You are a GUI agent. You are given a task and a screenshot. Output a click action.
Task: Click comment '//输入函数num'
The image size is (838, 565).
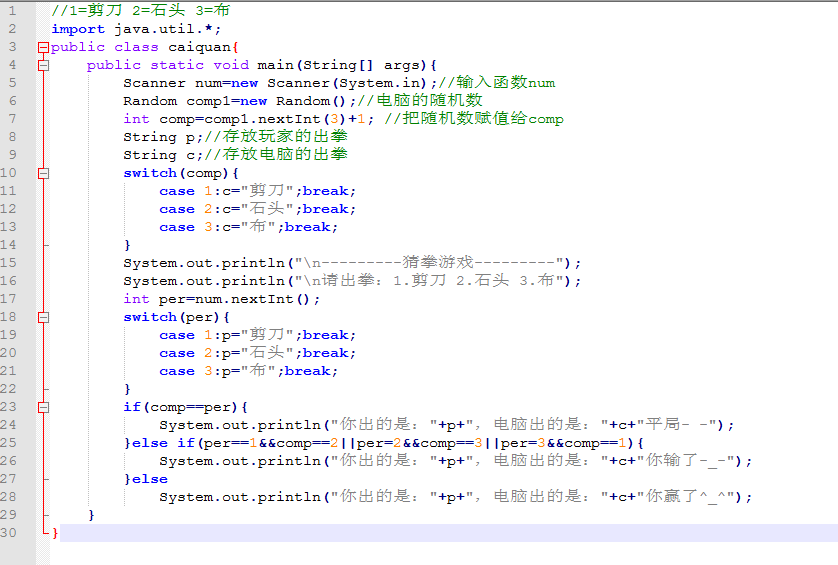point(497,83)
